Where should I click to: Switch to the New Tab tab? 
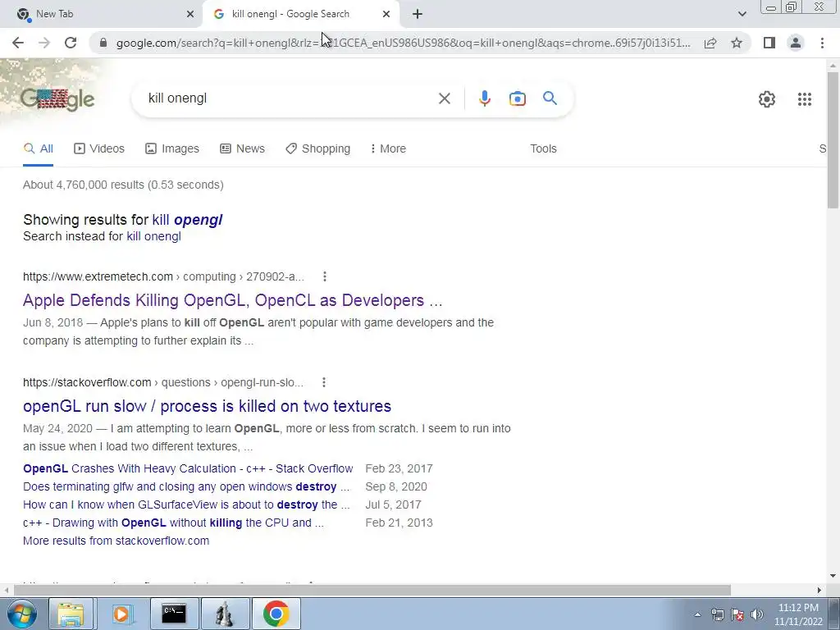[x=102, y=14]
